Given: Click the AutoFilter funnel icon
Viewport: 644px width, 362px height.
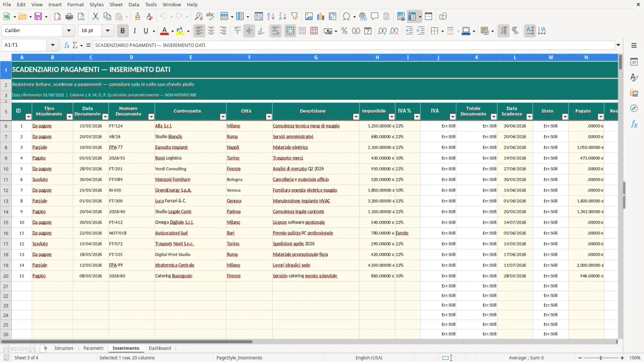Looking at the screenshot, I should coord(294,17).
